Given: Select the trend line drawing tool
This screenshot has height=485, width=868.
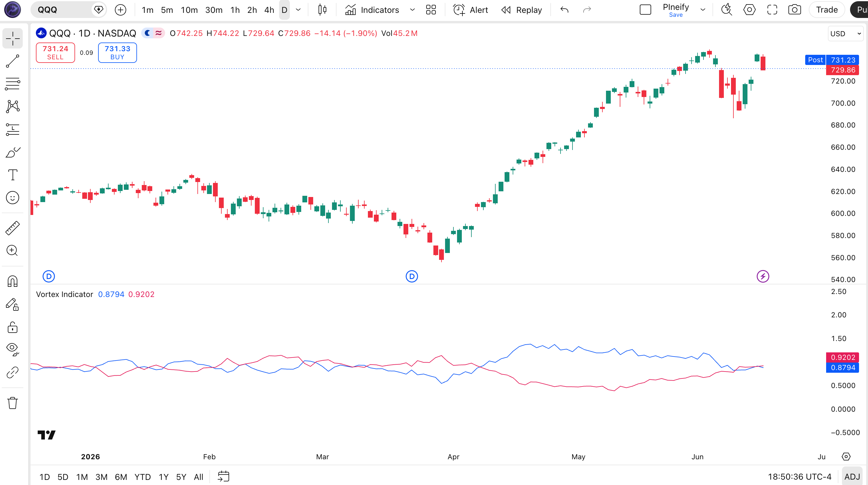Looking at the screenshot, I should pos(13,61).
